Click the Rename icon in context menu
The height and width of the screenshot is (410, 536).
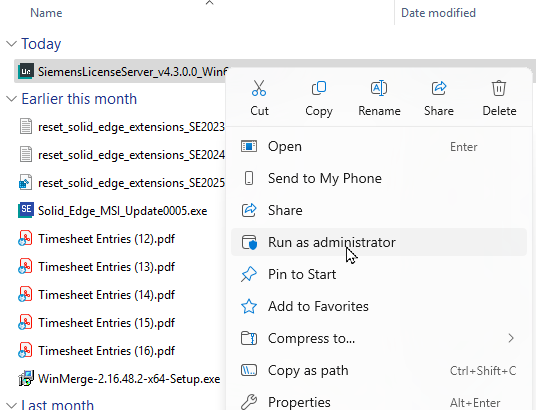tap(379, 88)
